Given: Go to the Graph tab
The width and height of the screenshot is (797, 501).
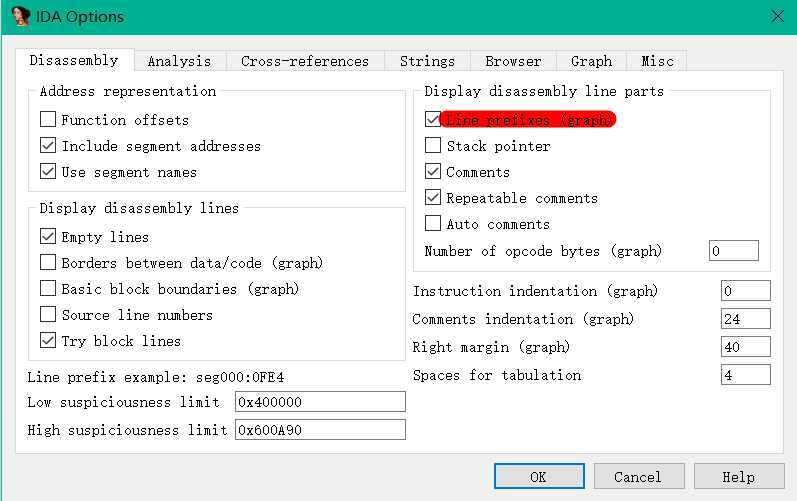Looking at the screenshot, I should pos(591,61).
